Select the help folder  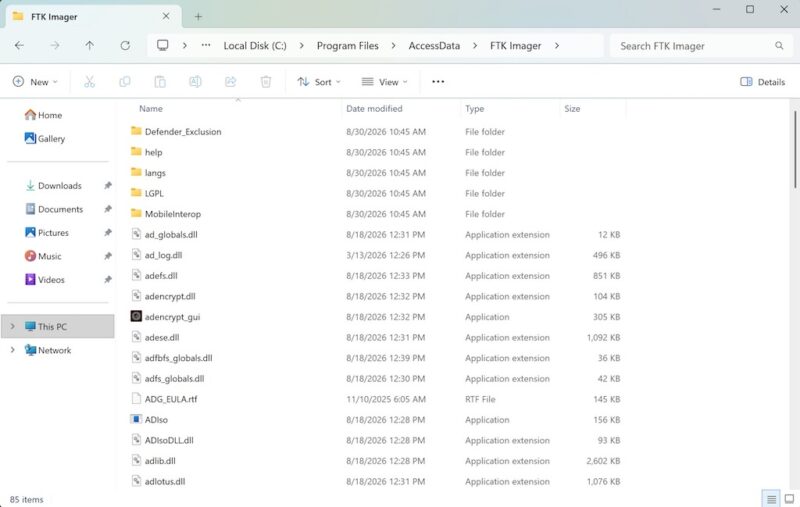pyautogui.click(x=153, y=152)
